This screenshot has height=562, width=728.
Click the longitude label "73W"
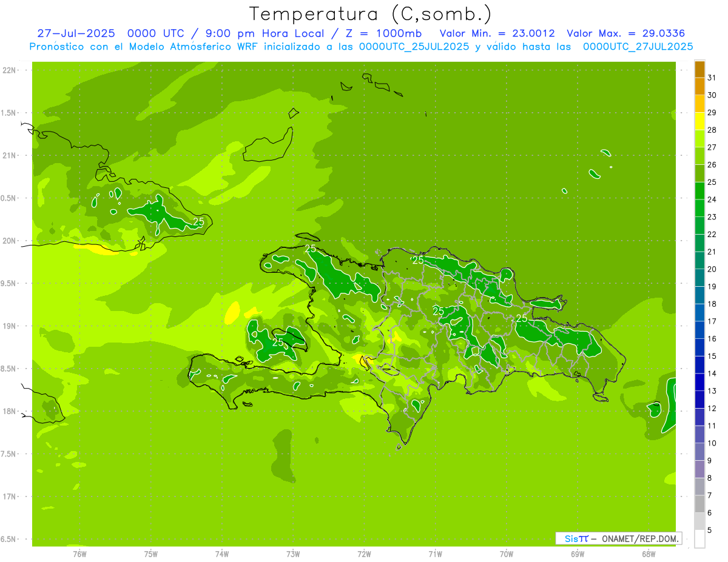click(293, 554)
